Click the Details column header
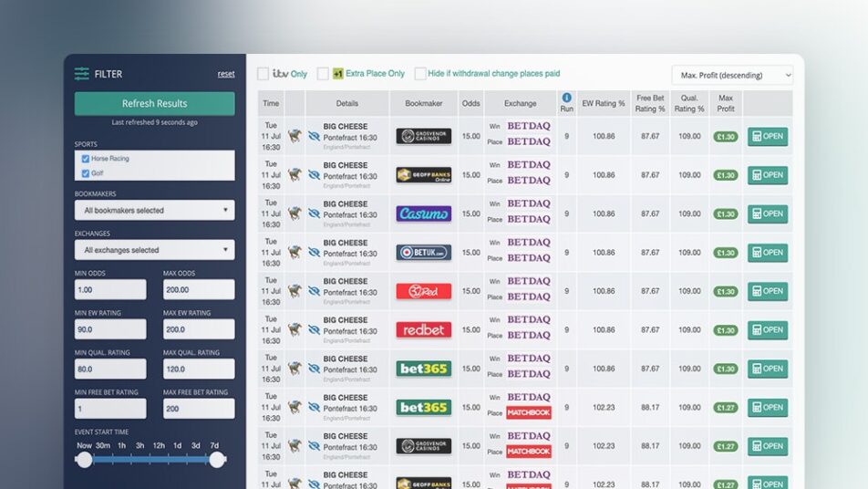The height and width of the screenshot is (489, 868). [347, 104]
